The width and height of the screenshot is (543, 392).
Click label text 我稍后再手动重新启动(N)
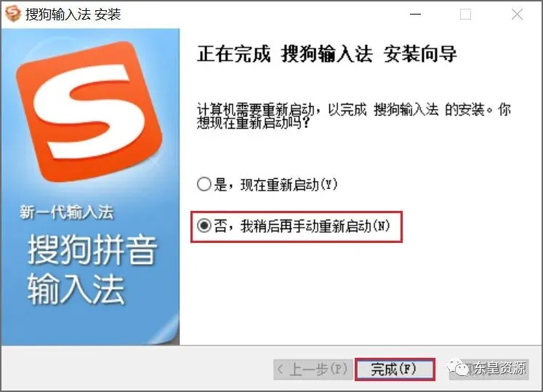(315, 226)
